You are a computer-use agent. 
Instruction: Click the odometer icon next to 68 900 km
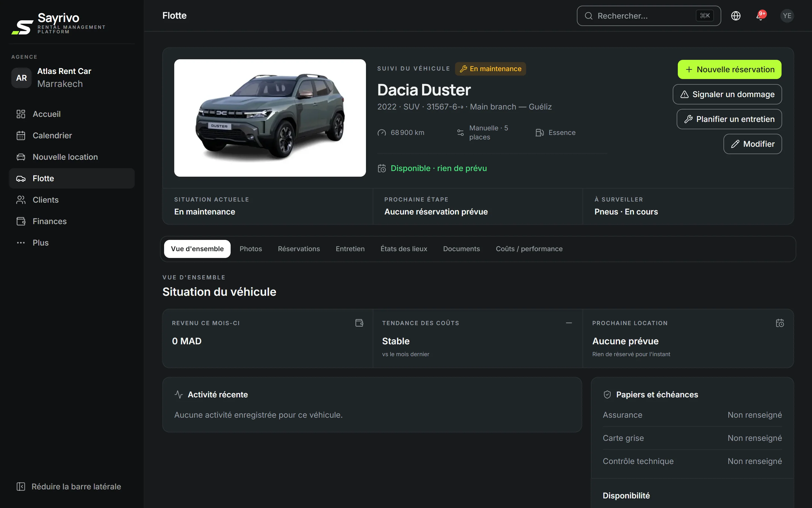coord(381,133)
